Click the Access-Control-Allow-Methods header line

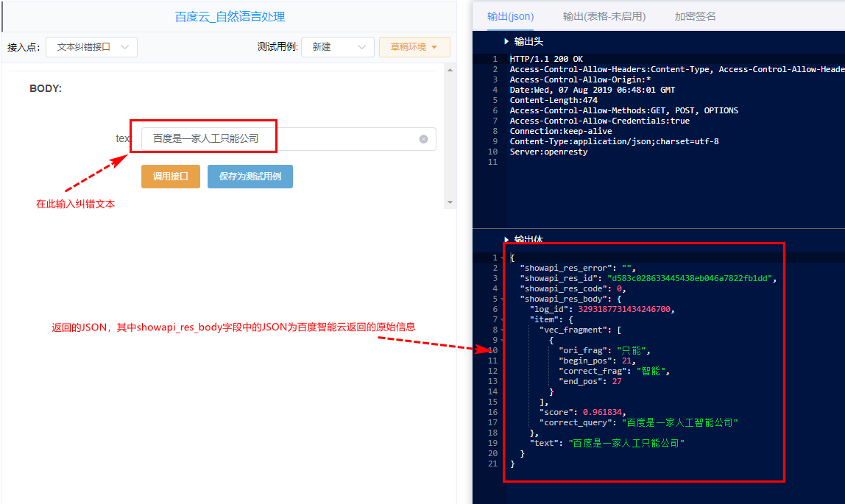point(624,110)
